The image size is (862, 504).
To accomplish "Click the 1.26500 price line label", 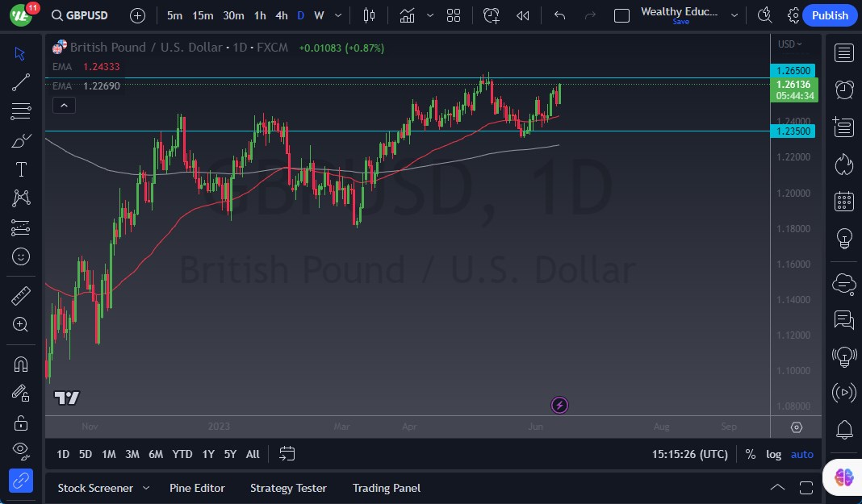I will (793, 70).
